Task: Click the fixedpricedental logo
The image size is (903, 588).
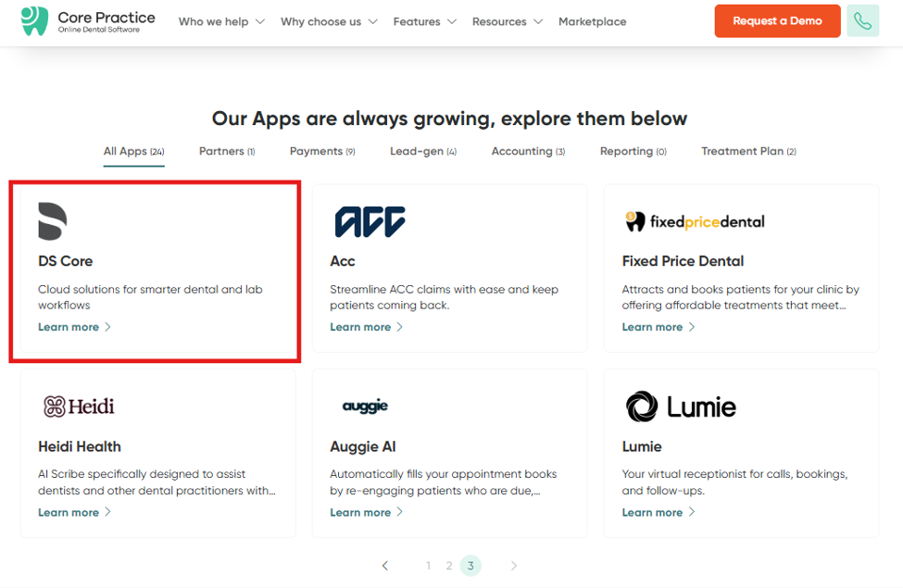Action: 696,221
